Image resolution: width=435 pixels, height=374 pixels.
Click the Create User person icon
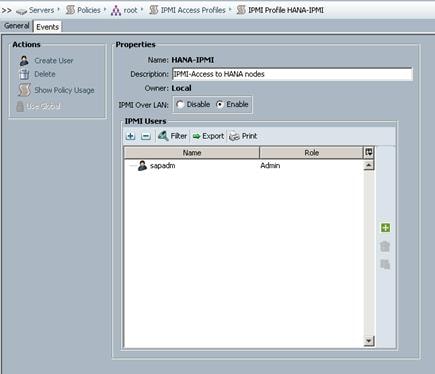(24, 61)
